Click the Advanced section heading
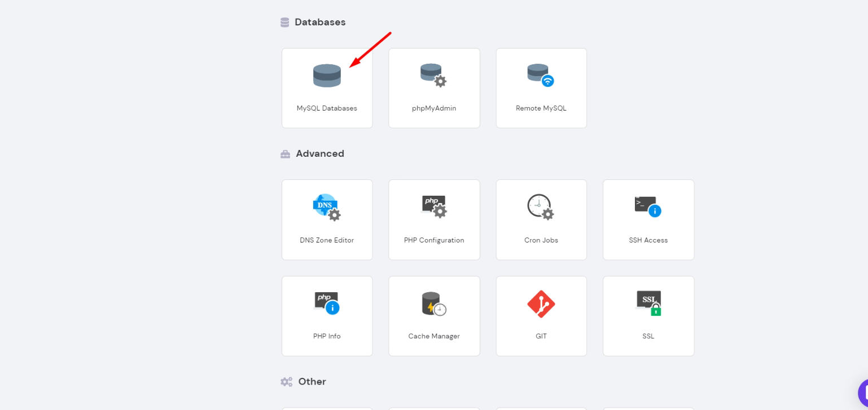This screenshot has width=868, height=410. point(320,153)
